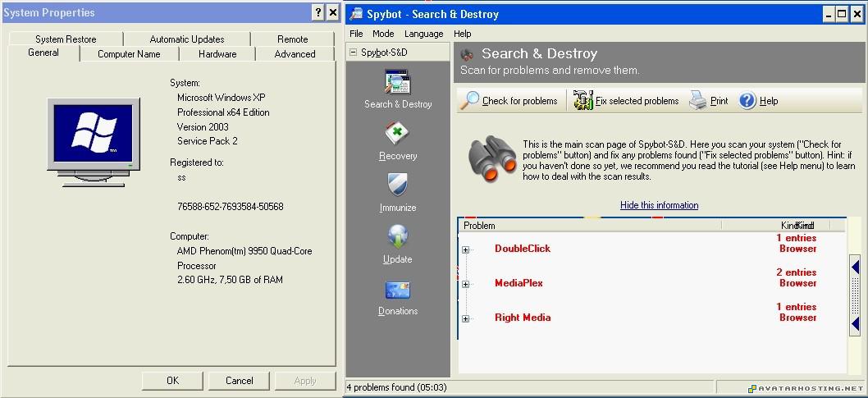
Task: Click Cancel in System Properties
Action: coord(239,380)
